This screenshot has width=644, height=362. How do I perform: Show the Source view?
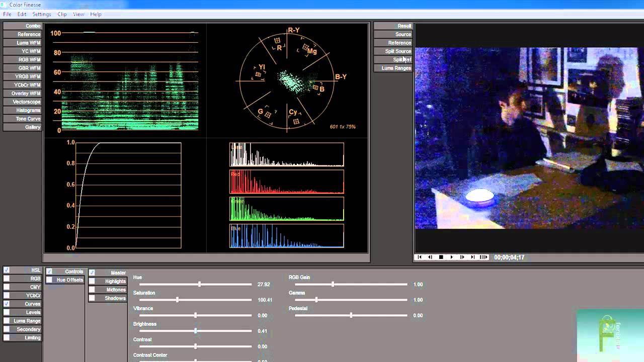pyautogui.click(x=393, y=34)
